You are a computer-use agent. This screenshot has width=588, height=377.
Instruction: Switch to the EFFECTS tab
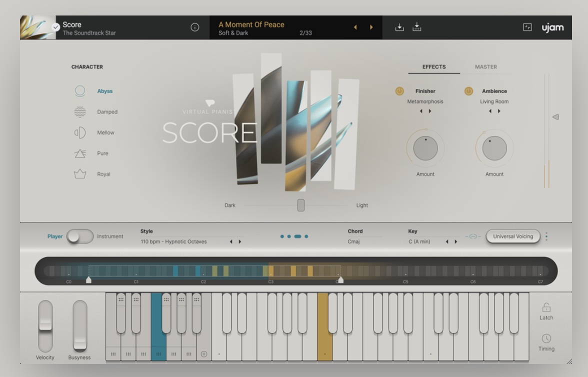[x=434, y=67]
